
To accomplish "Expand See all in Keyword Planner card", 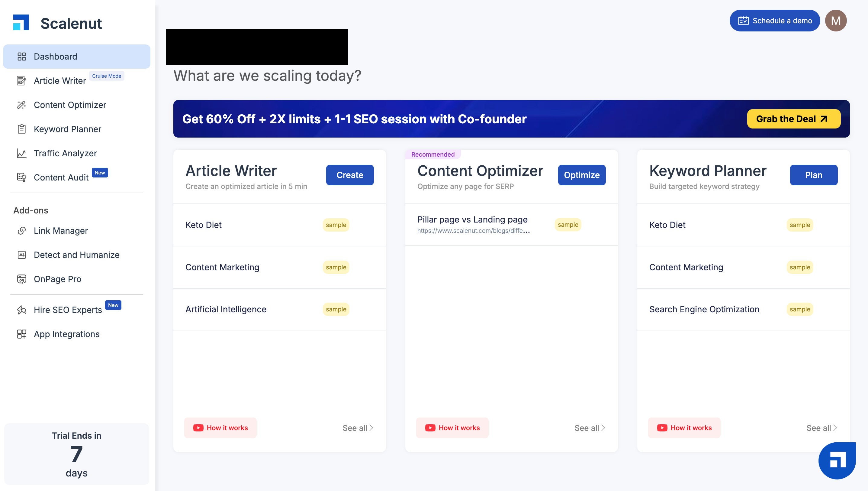I will coord(821,428).
